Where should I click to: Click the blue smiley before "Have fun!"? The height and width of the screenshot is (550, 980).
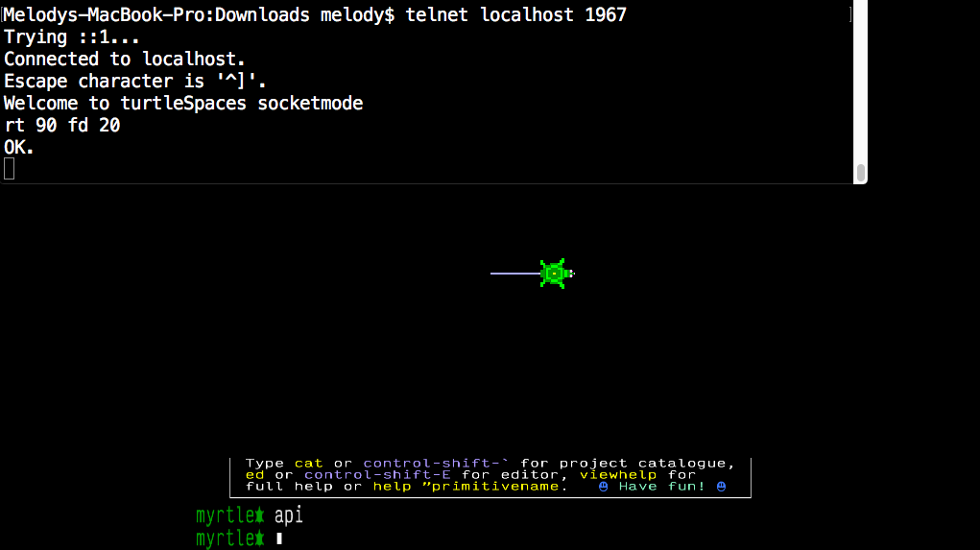(604, 486)
